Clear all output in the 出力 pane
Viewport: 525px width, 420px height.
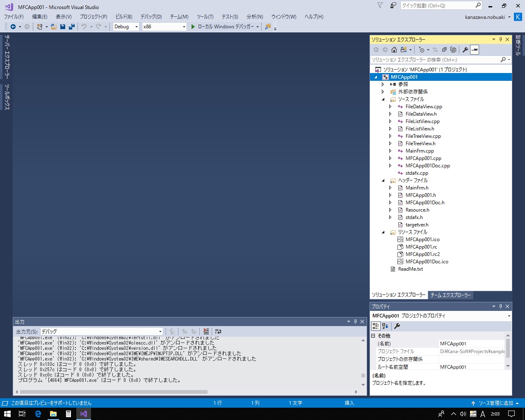[206, 331]
